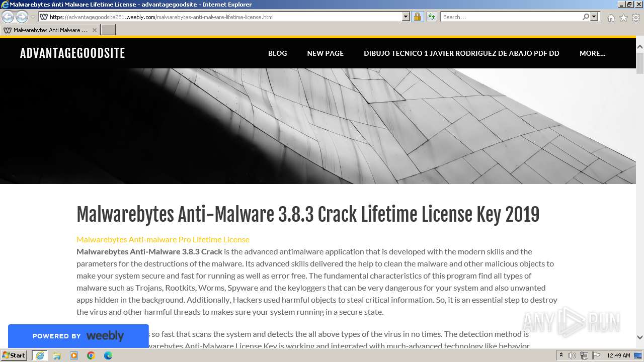
Task: Open the Tools gear icon
Action: (x=636, y=18)
